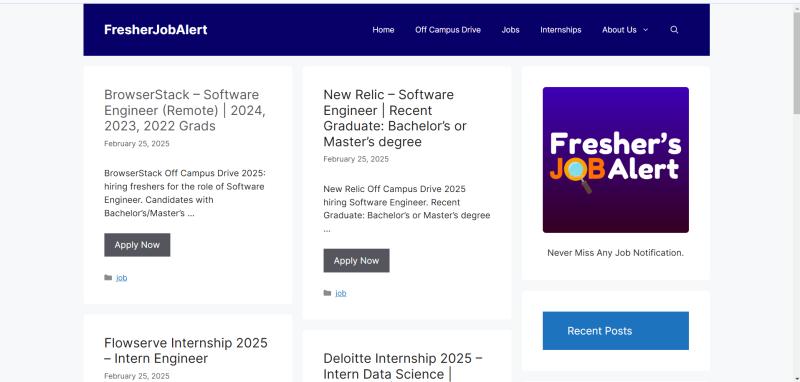Click the Flowserve post date February 25, 2025
The width and height of the screenshot is (800, 382).
(137, 376)
